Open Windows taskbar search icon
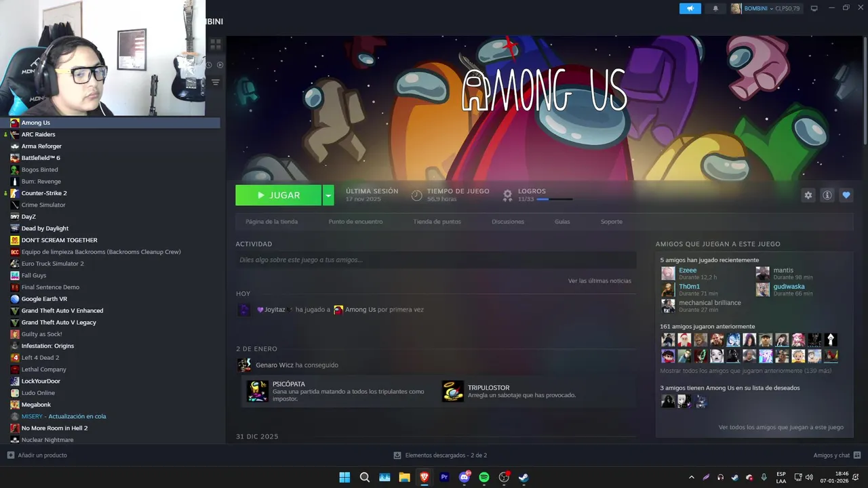The height and width of the screenshot is (488, 868). tap(364, 477)
